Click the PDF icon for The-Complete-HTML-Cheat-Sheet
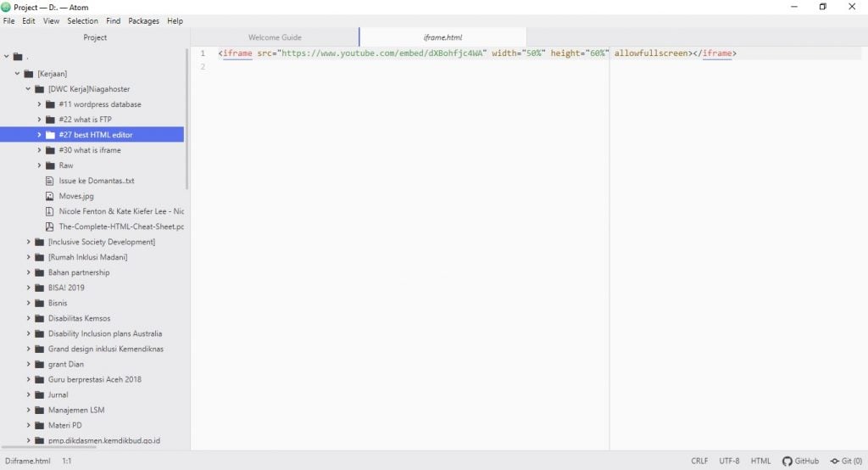Image resolution: width=868 pixels, height=470 pixels. coord(50,227)
